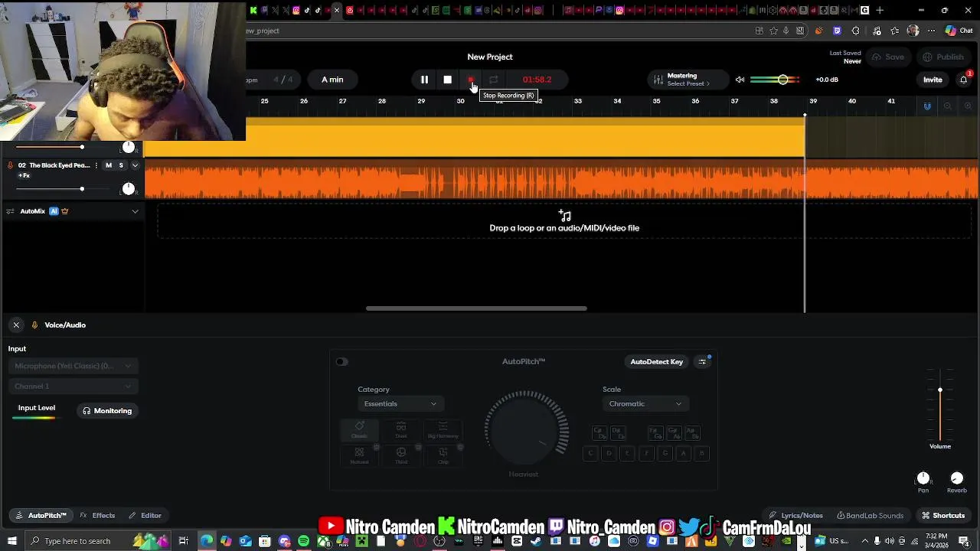Switch to the Effects tab
This screenshot has width=980, height=551.
(97, 516)
